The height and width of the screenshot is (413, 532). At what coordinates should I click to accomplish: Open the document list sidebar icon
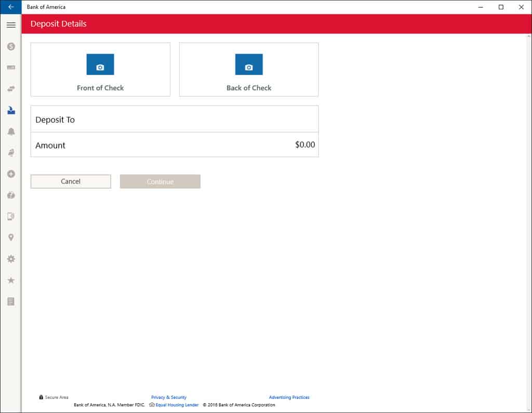point(11,301)
